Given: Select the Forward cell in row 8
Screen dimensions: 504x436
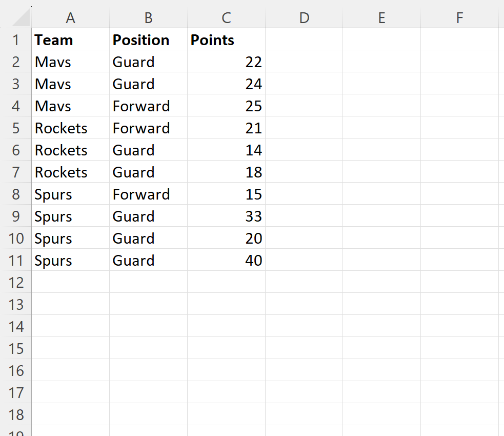Looking at the screenshot, I should click(148, 194).
